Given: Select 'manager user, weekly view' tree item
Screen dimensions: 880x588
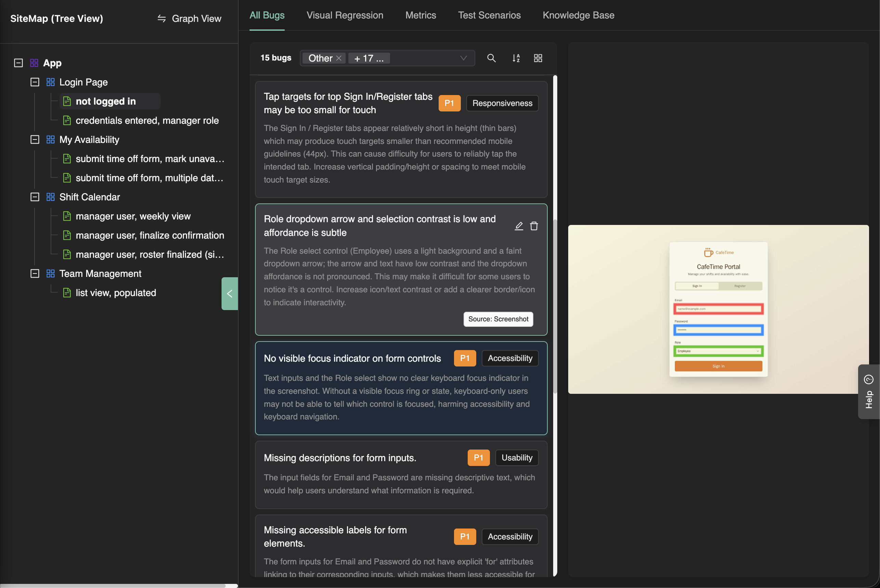Looking at the screenshot, I should tap(133, 216).
